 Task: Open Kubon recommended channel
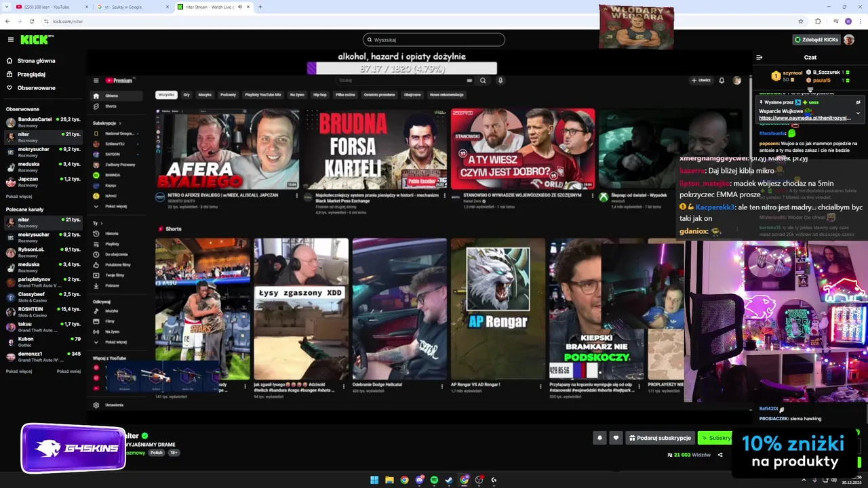click(x=43, y=342)
